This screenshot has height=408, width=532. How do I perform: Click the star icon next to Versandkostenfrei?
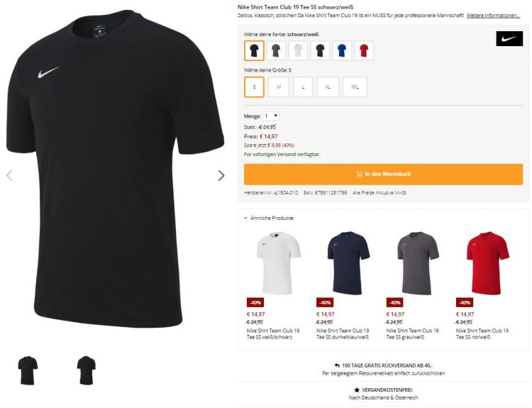click(x=357, y=390)
